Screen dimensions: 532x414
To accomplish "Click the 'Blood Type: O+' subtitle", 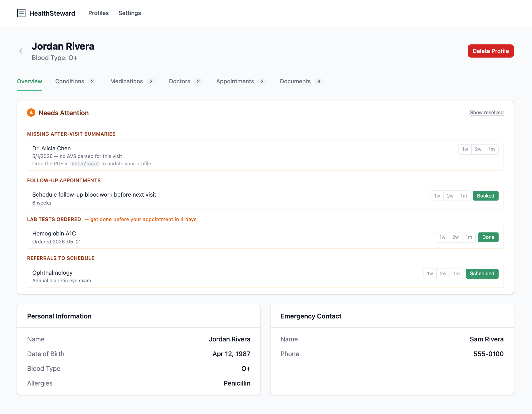I will [55, 58].
